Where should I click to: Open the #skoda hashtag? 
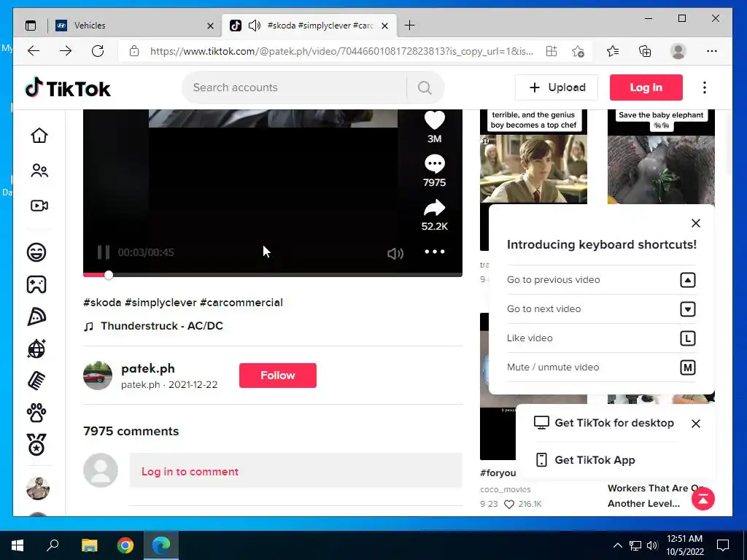point(102,303)
